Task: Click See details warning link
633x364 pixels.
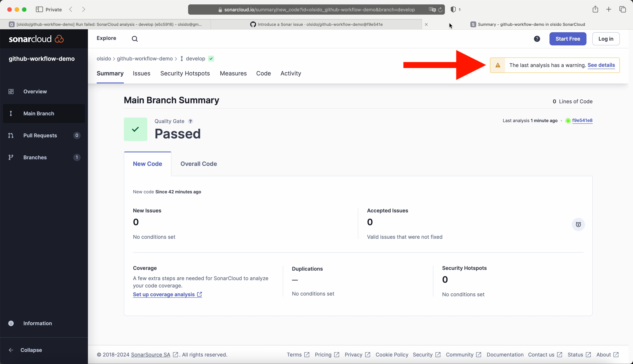Action: 601,65
